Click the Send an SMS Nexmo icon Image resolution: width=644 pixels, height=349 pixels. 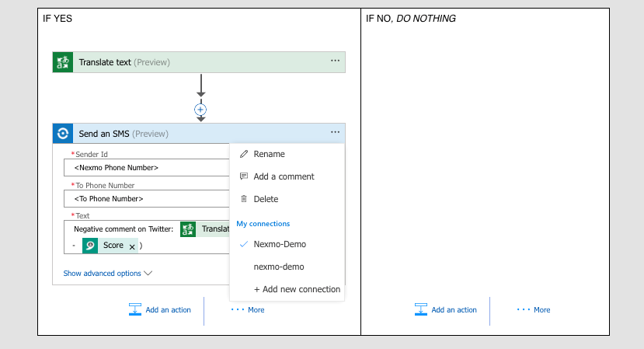click(63, 134)
